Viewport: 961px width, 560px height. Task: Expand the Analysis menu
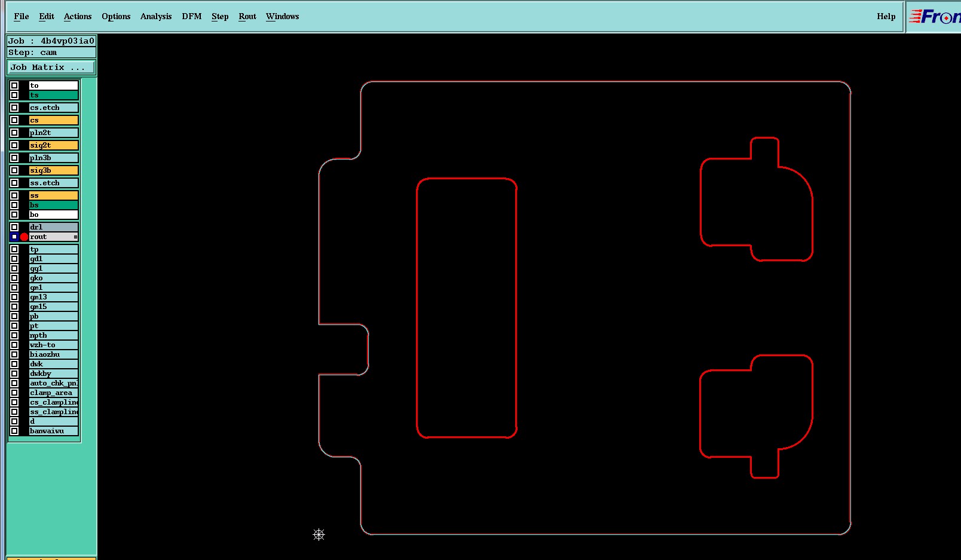(x=156, y=17)
